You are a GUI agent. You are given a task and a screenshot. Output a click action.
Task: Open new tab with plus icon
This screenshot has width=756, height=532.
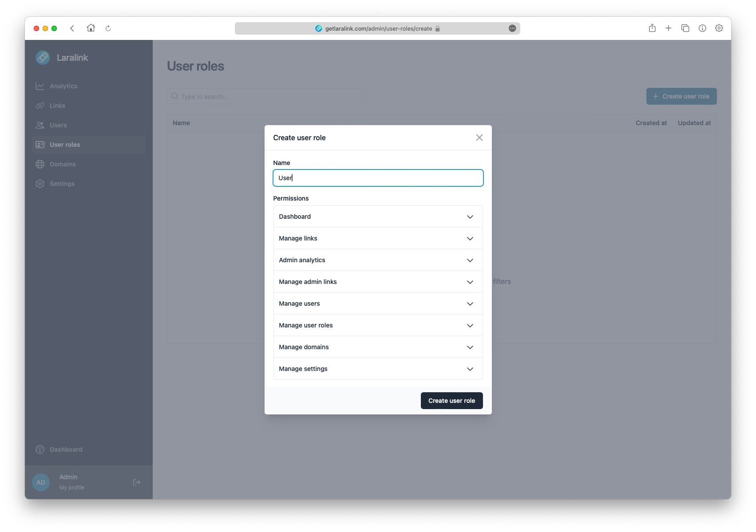(668, 28)
